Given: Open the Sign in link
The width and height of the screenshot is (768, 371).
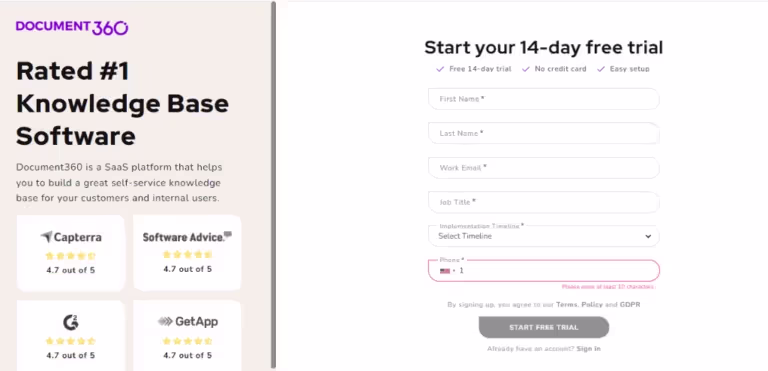Looking at the screenshot, I should point(588,349).
